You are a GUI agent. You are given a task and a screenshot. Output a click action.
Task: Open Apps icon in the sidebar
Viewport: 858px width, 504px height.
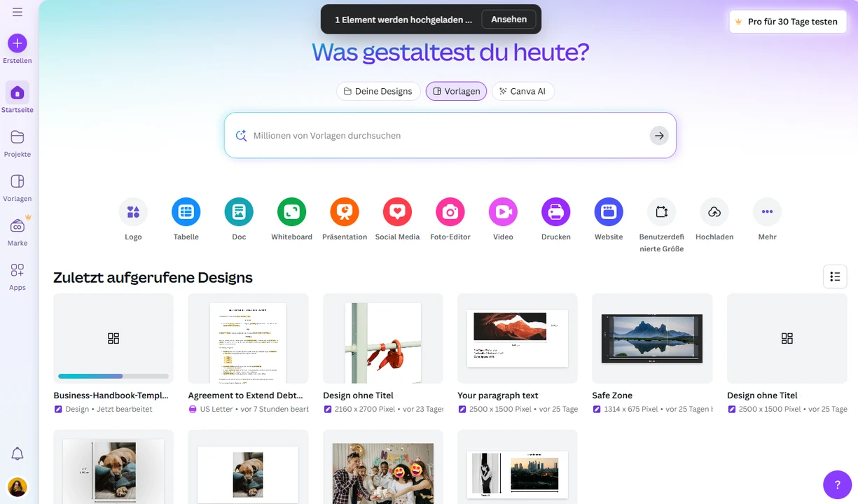point(18,270)
